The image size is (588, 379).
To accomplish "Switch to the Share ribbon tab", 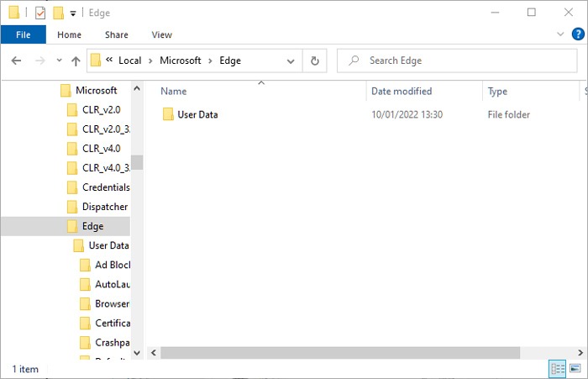I will (116, 35).
